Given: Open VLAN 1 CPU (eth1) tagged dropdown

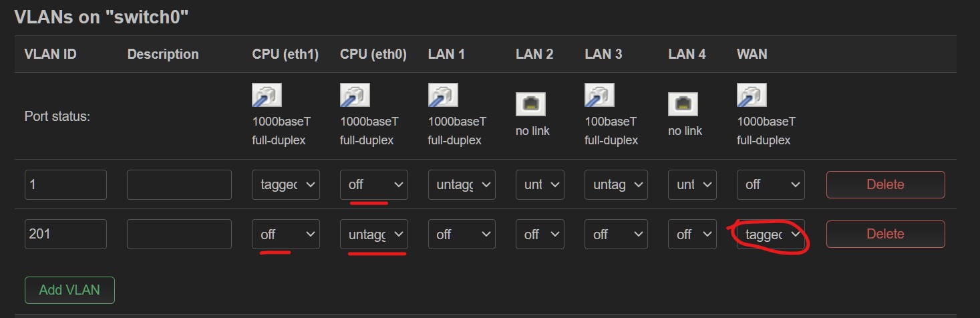Looking at the screenshot, I should click(286, 184).
